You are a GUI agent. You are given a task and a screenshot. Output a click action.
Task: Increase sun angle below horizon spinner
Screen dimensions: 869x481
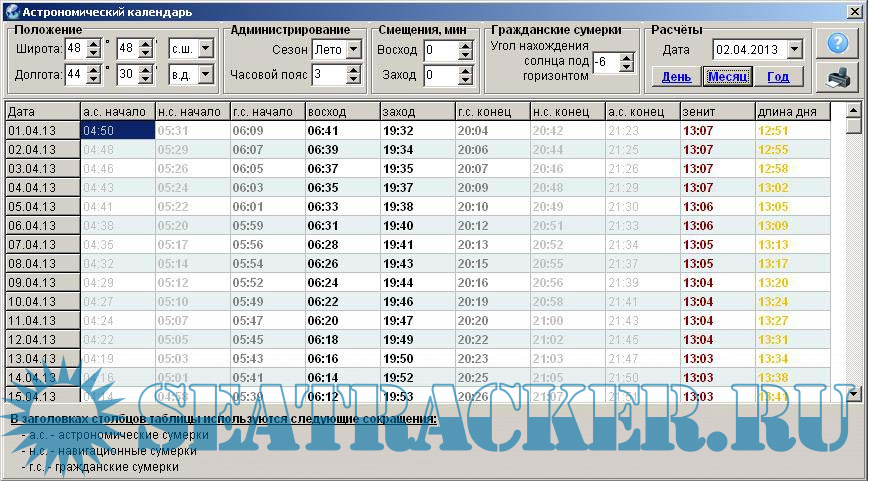pyautogui.click(x=627, y=57)
